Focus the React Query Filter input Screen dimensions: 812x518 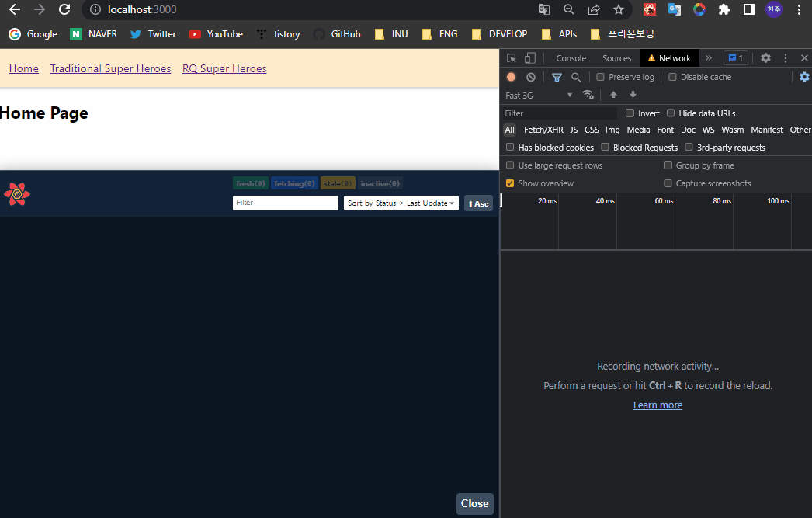pyautogui.click(x=286, y=203)
